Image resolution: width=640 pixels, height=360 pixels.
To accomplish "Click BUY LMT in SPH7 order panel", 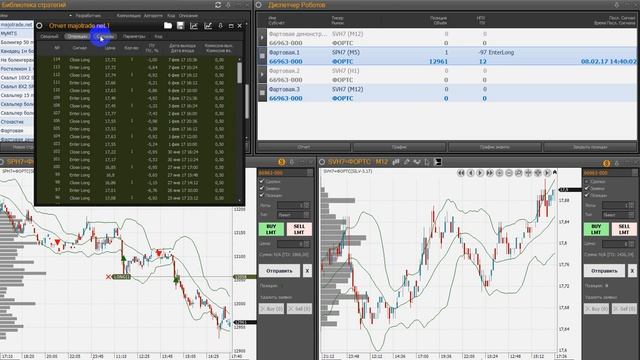I will [x=271, y=229].
